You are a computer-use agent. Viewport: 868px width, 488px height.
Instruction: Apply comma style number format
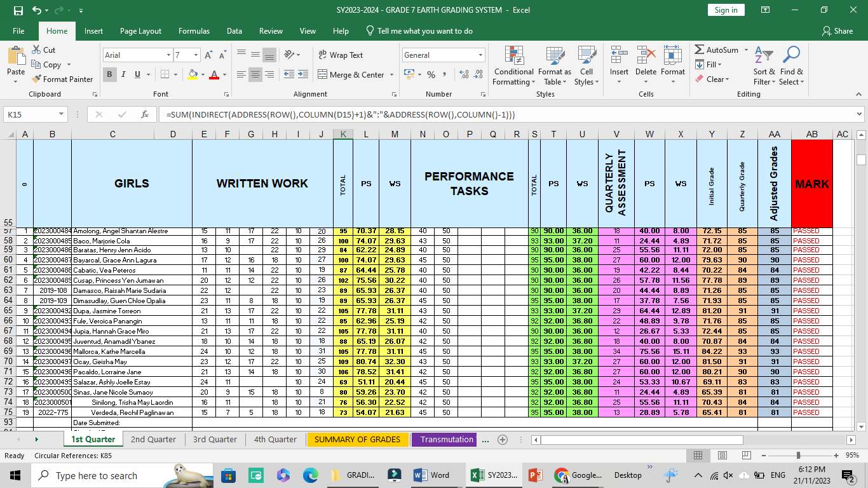point(444,75)
